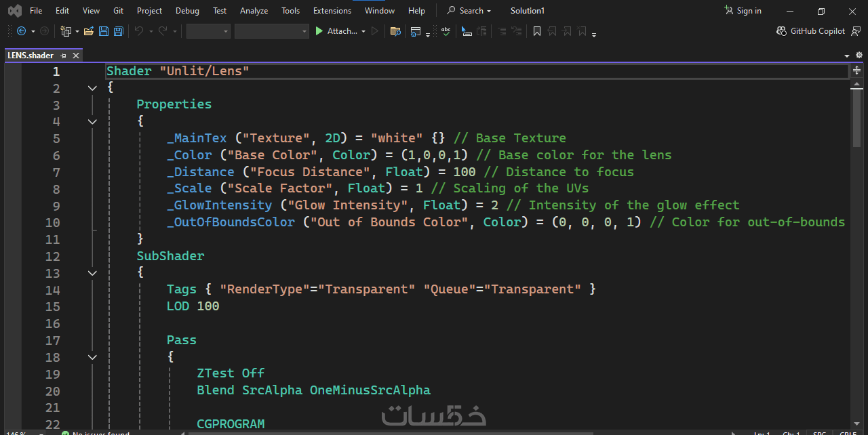Click the Redo arrow icon
This screenshot has height=435, width=868.
coord(163,31)
